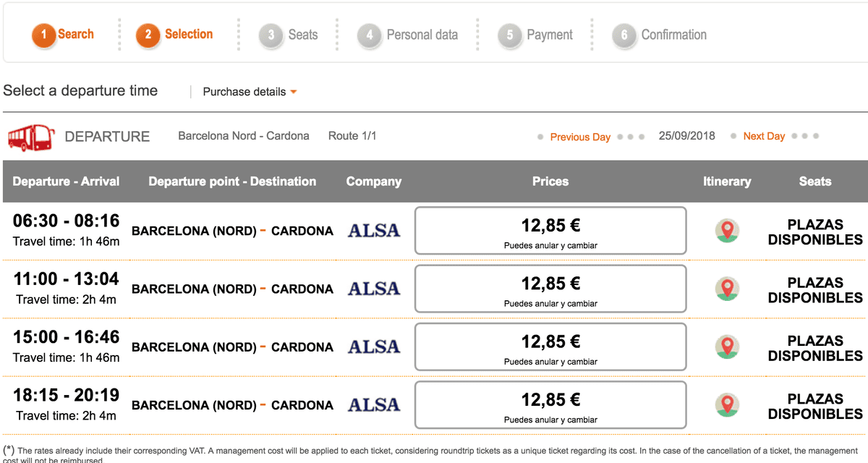The image size is (868, 463).
Task: Select the Selection step tab
Action: (x=188, y=34)
